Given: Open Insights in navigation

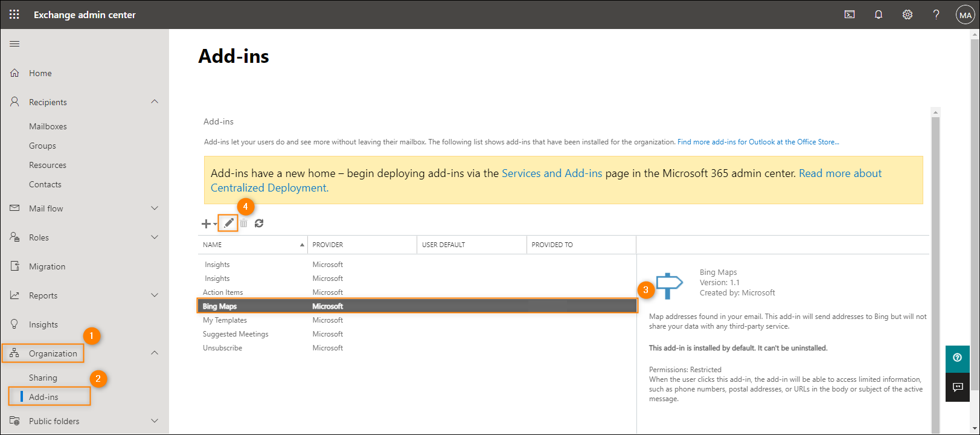Looking at the screenshot, I should click(x=43, y=324).
